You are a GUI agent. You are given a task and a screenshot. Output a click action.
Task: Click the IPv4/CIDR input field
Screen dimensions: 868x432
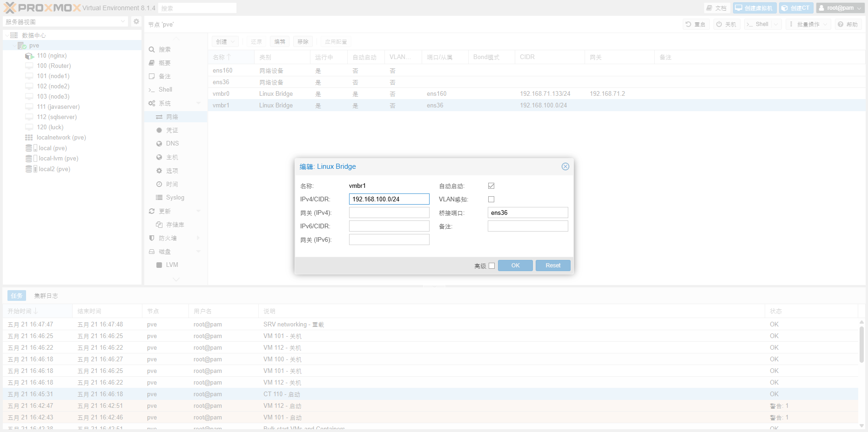pyautogui.click(x=389, y=199)
